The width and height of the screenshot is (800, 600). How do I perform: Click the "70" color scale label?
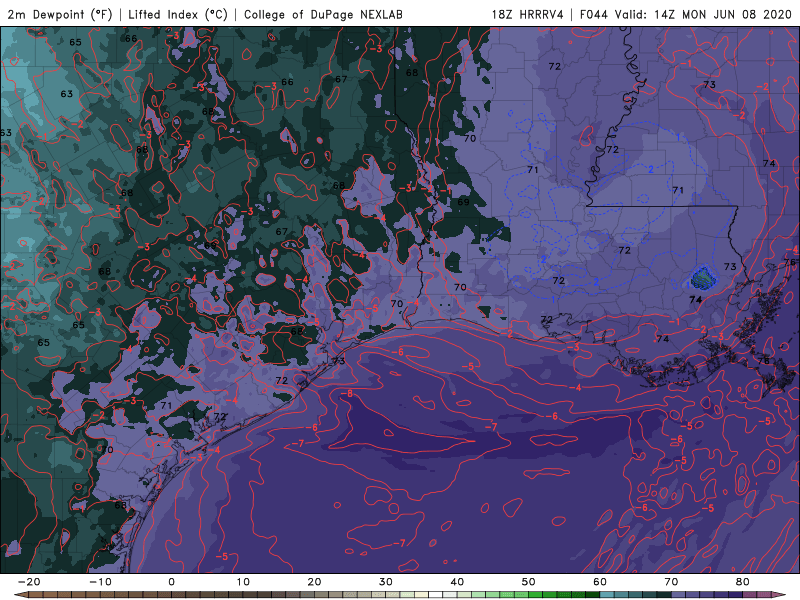(x=671, y=582)
